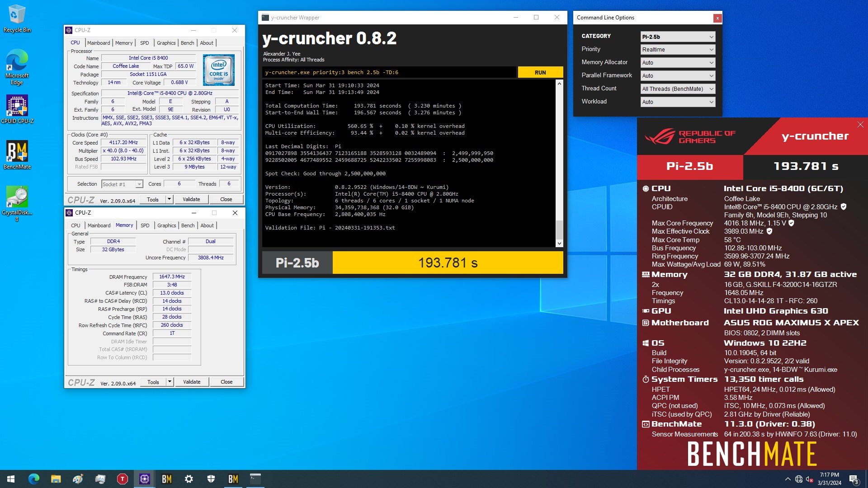Click the y-cruncher command line field
Screen dimensions: 868x488
pyautogui.click(x=389, y=72)
